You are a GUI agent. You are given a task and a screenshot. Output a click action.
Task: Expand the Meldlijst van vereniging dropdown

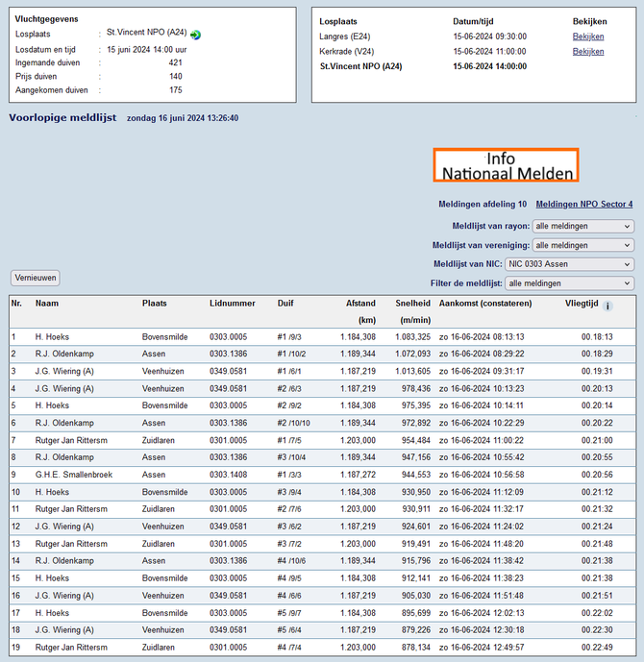point(582,245)
